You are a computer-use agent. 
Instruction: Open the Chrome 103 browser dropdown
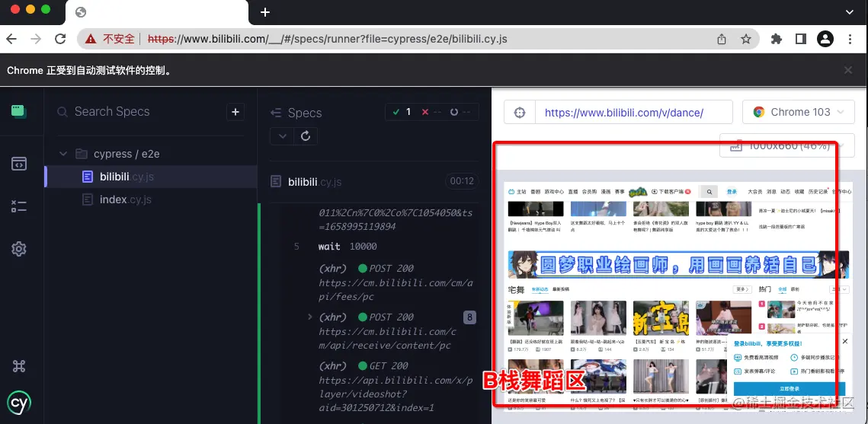[x=799, y=112]
